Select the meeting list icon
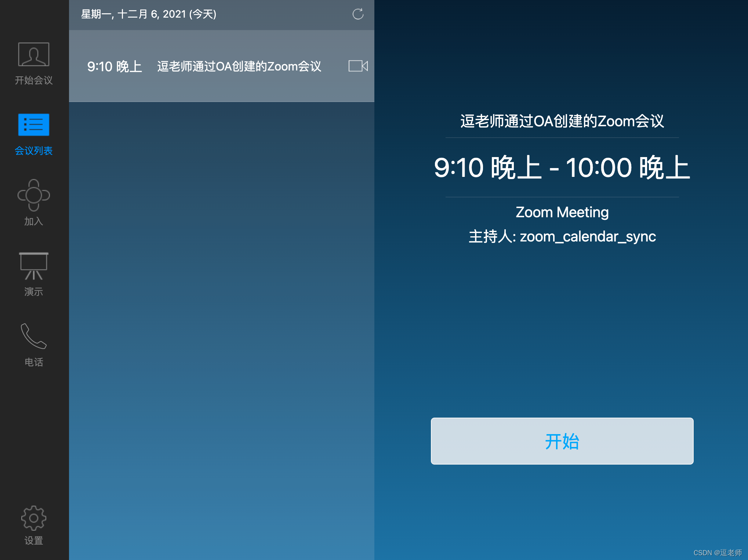748x560 pixels. (34, 125)
